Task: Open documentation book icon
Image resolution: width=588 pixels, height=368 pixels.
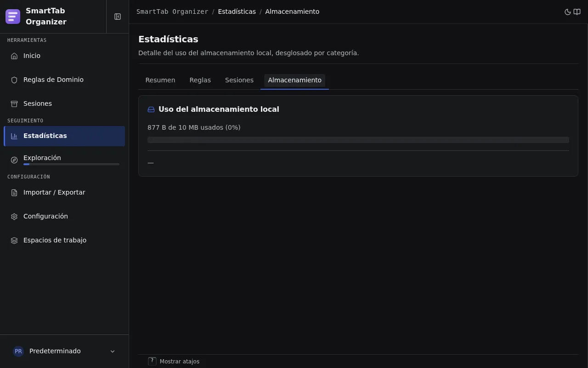Action: pos(577,12)
